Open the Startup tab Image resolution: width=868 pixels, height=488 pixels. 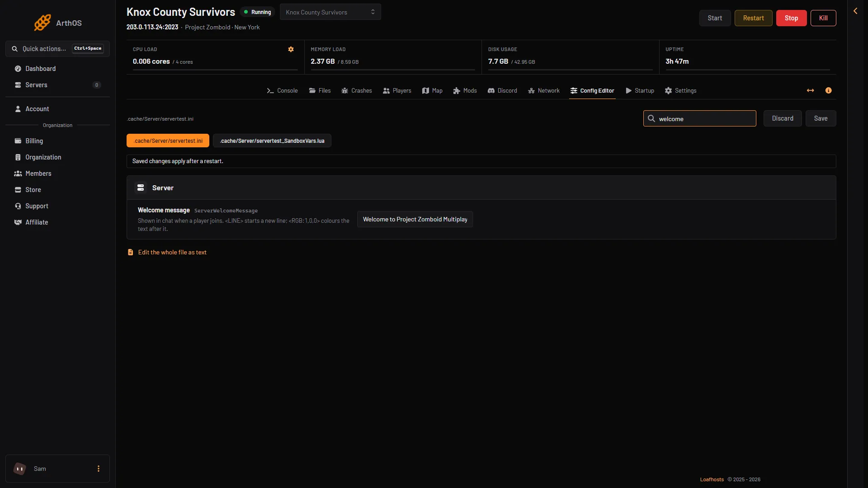tap(640, 90)
